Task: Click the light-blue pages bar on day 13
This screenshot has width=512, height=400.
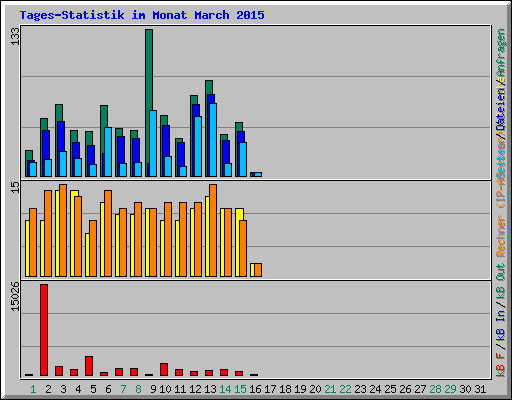Action: click(213, 140)
